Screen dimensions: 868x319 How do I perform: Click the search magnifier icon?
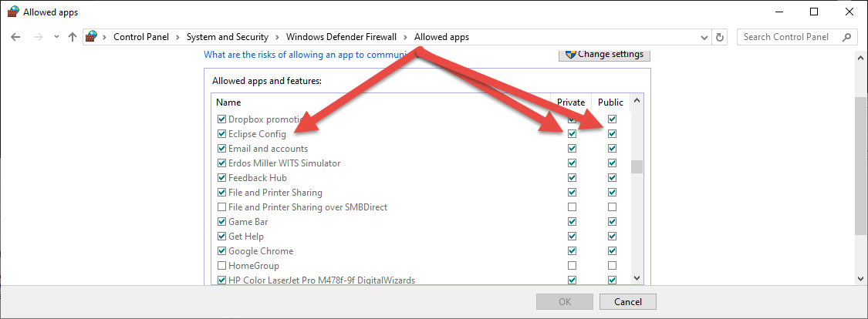pyautogui.click(x=846, y=37)
